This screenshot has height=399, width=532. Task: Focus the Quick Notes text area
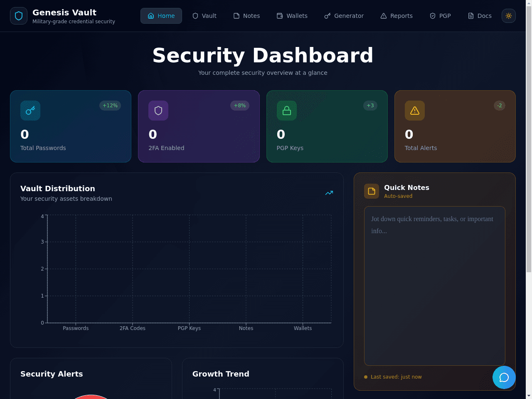435,286
